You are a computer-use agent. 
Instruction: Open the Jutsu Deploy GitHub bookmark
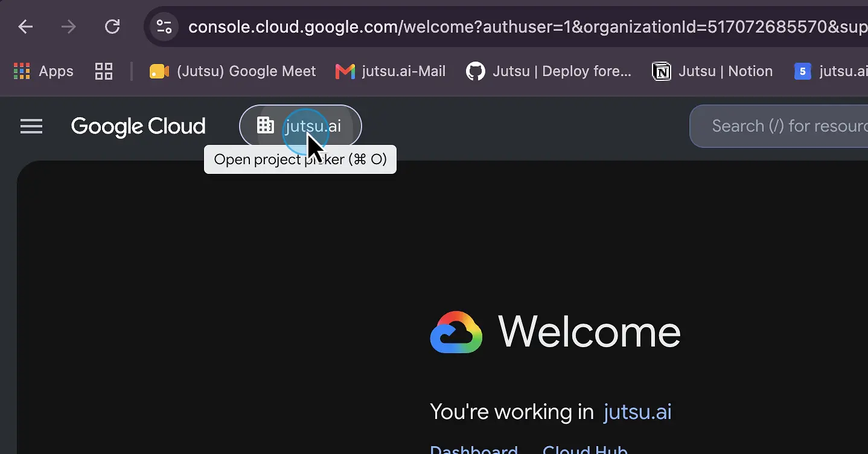click(549, 71)
